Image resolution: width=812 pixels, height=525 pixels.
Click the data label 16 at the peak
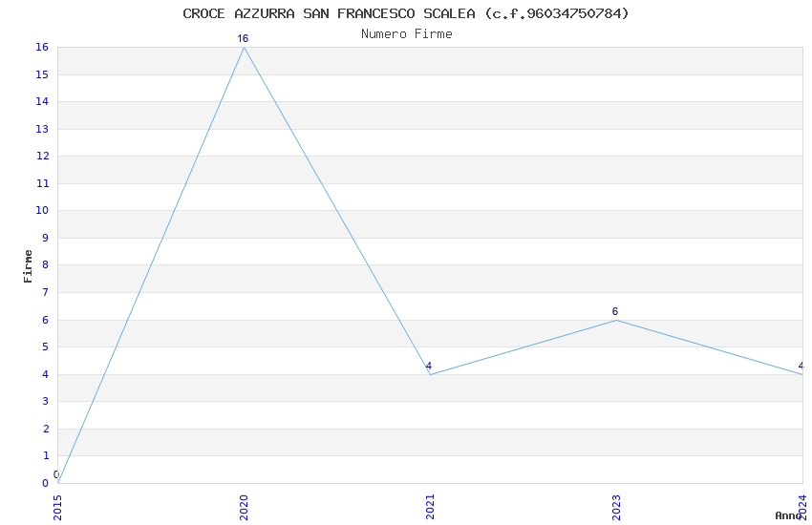pos(243,39)
